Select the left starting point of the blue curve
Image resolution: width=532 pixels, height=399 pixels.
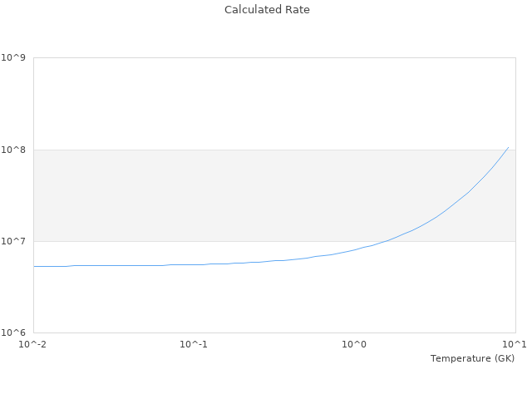coord(34,266)
